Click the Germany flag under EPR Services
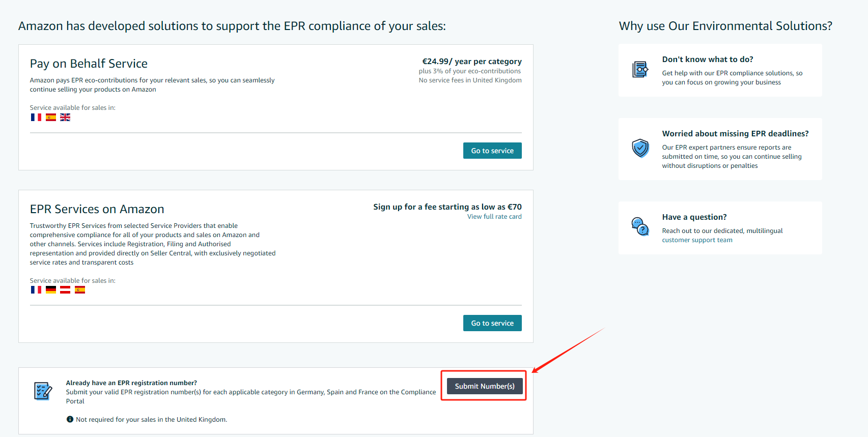The height and width of the screenshot is (437, 868). 51,289
